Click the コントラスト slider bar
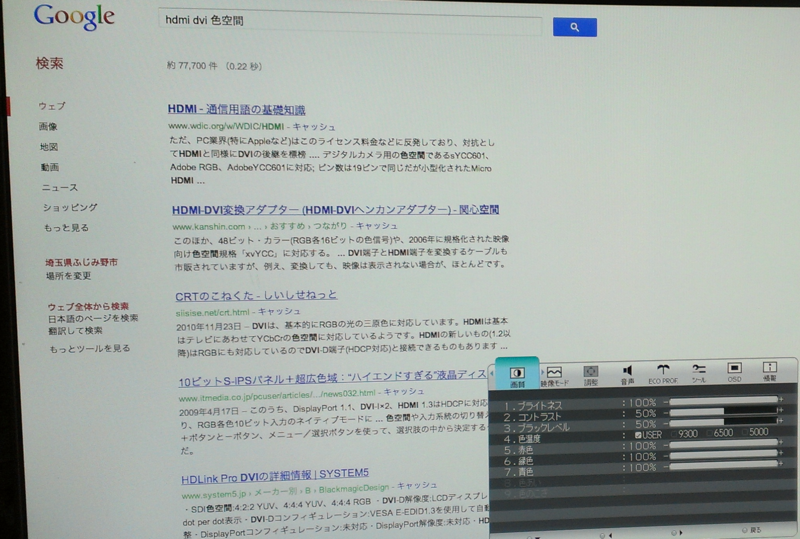Image resolution: width=800 pixels, height=539 pixels. point(723,411)
